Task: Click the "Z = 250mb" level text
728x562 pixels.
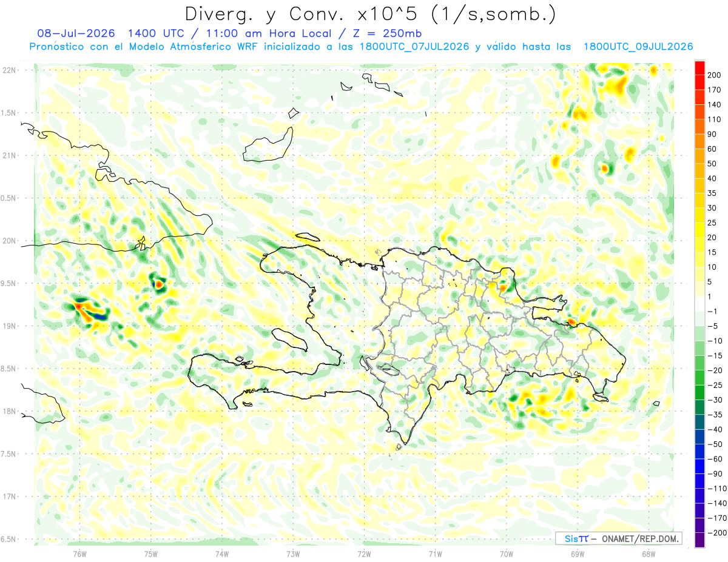Action: click(x=387, y=33)
